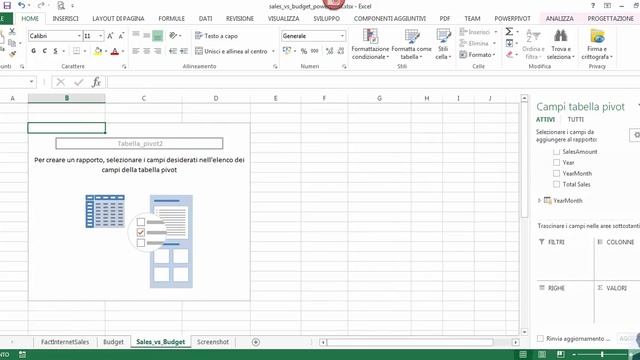Viewport: 640px width, 360px height.
Task: Align text left in cell
Action: pyautogui.click(x=136, y=51)
